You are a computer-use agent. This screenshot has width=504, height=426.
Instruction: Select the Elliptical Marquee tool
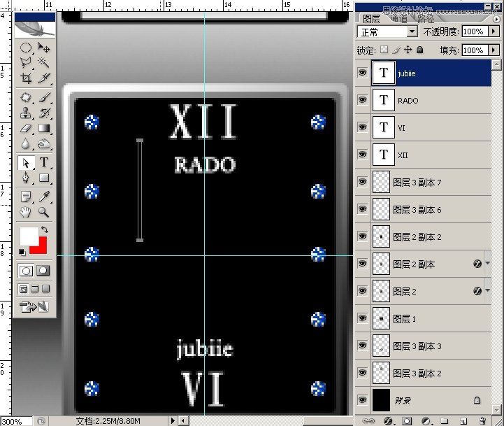coord(26,48)
